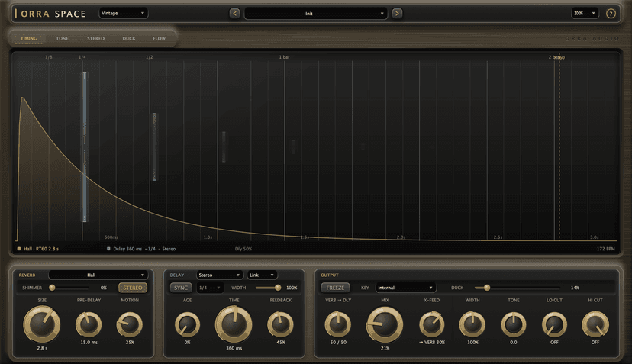Switch to the Stereo tab

tap(95, 38)
